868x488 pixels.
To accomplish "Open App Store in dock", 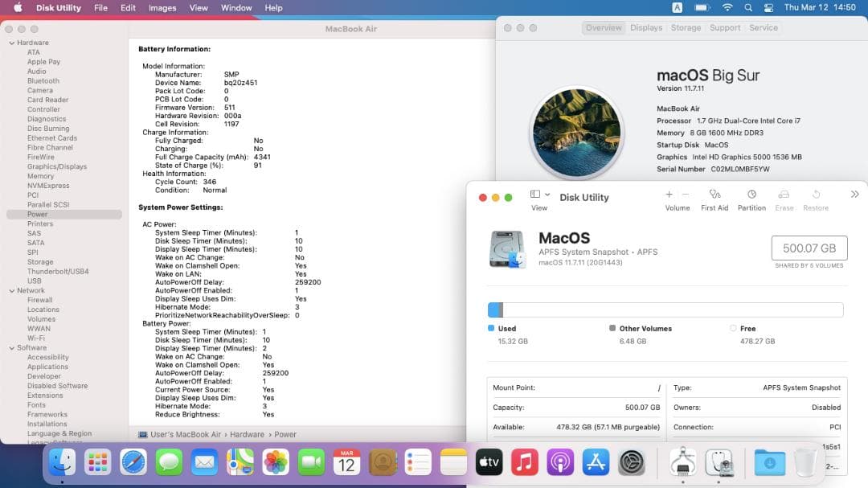I will click(x=596, y=462).
